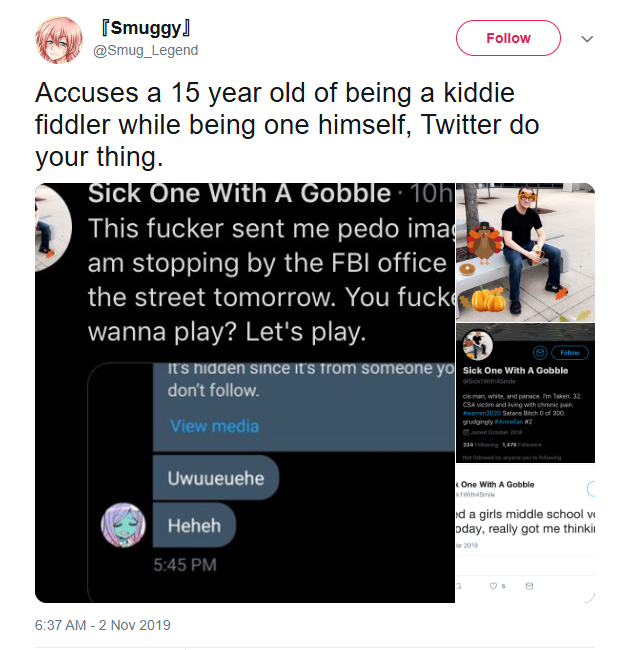Like via the heart icon
625x650 pixels.
point(493,585)
